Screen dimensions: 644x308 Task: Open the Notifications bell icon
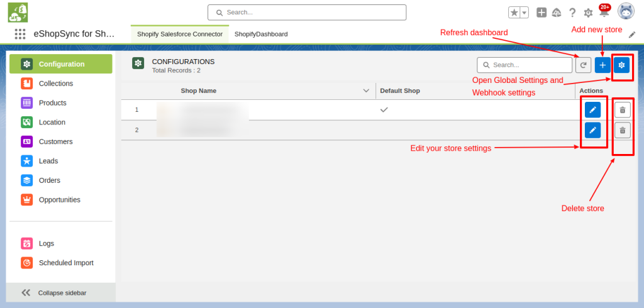pyautogui.click(x=604, y=13)
